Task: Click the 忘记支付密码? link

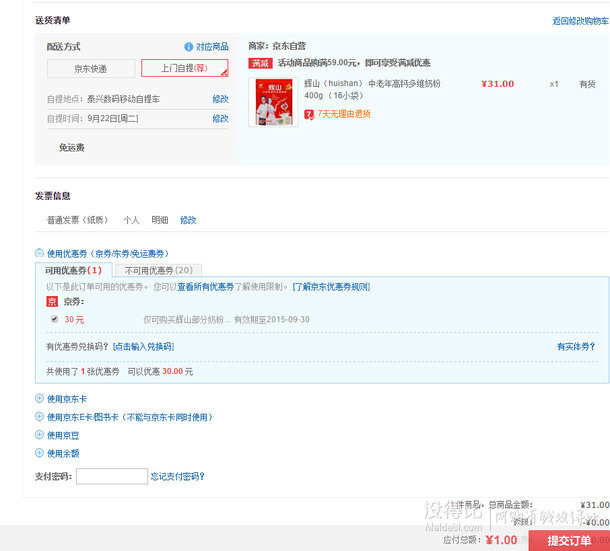Action: 177,477
